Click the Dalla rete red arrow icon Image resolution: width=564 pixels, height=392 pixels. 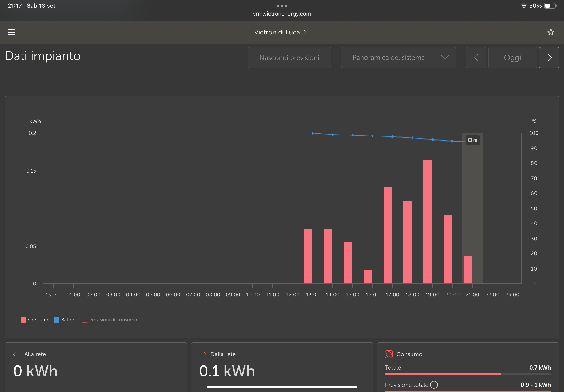click(x=203, y=354)
